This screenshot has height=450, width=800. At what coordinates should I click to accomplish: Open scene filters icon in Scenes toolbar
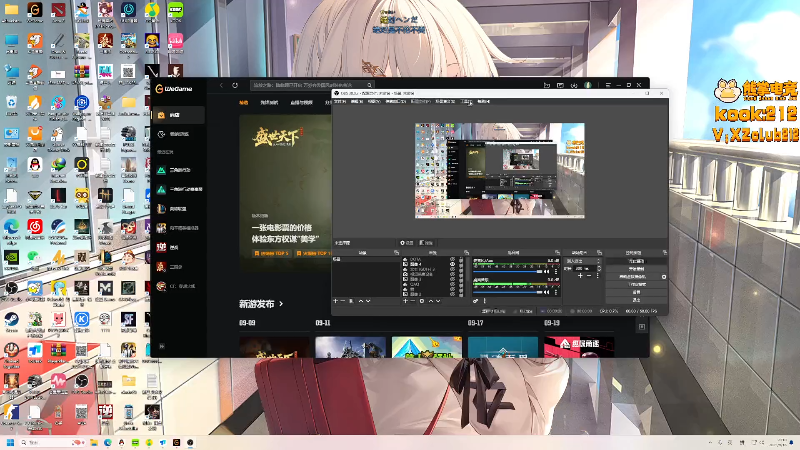tap(352, 301)
